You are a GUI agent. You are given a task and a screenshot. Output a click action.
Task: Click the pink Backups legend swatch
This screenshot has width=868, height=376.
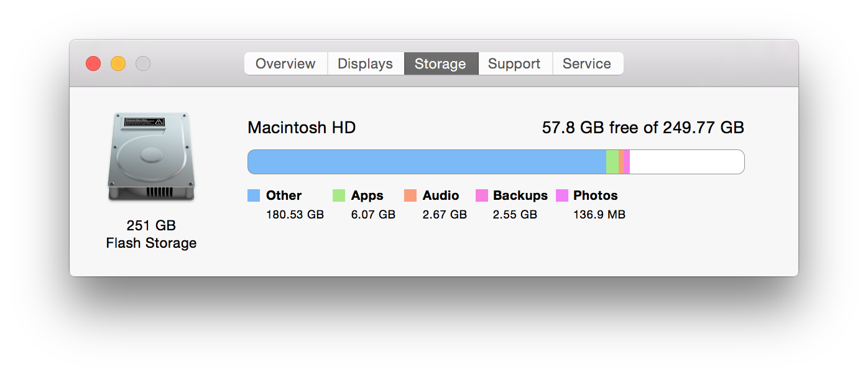point(482,195)
